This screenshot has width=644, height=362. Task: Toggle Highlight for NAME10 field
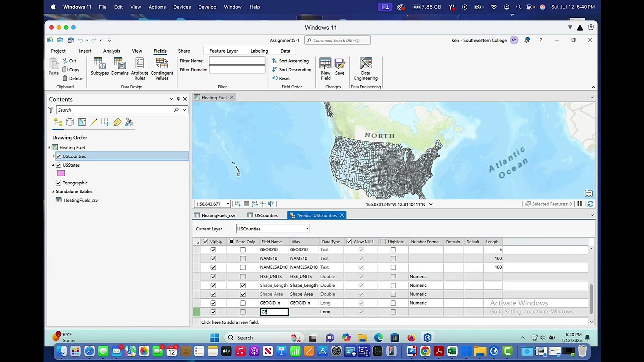[393, 259]
